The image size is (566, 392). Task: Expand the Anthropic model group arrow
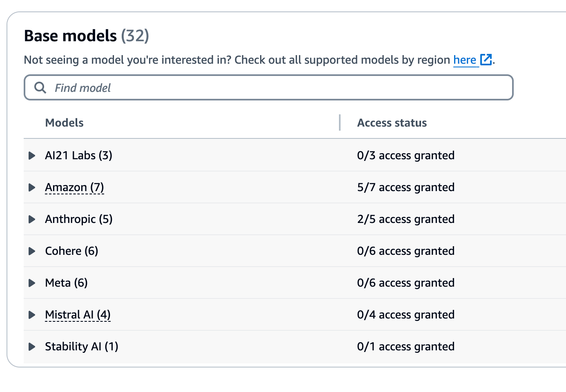coord(32,219)
